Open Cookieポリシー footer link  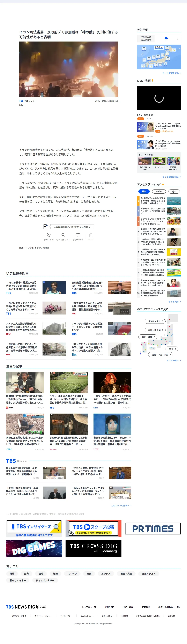87,616
